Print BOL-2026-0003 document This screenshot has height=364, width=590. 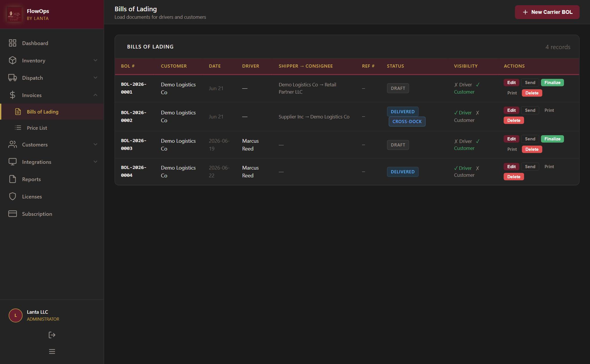[512, 149]
